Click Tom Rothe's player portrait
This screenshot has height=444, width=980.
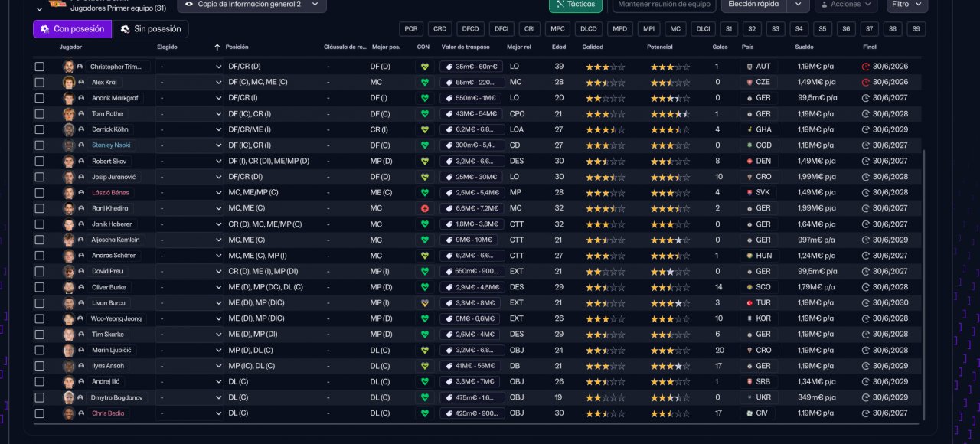(x=69, y=114)
